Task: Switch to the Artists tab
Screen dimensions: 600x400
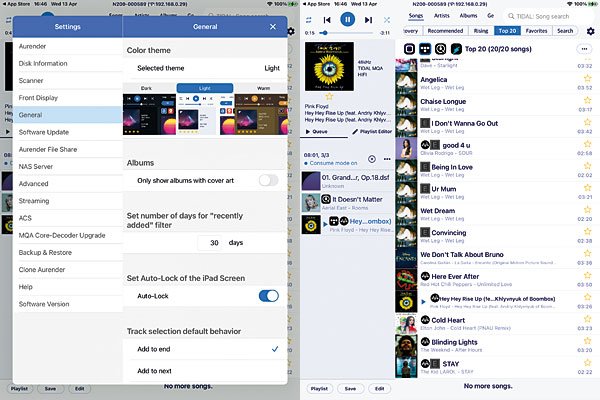Action: click(442, 16)
